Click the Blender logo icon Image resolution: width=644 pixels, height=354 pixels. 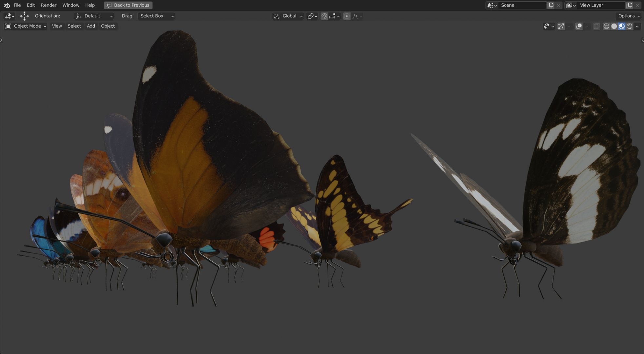(x=7, y=5)
